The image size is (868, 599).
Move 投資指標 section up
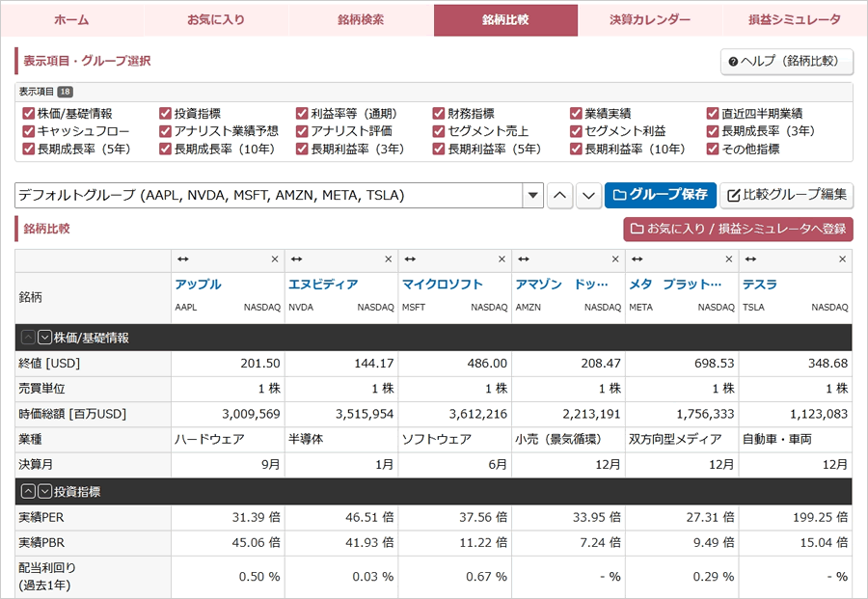tap(28, 491)
